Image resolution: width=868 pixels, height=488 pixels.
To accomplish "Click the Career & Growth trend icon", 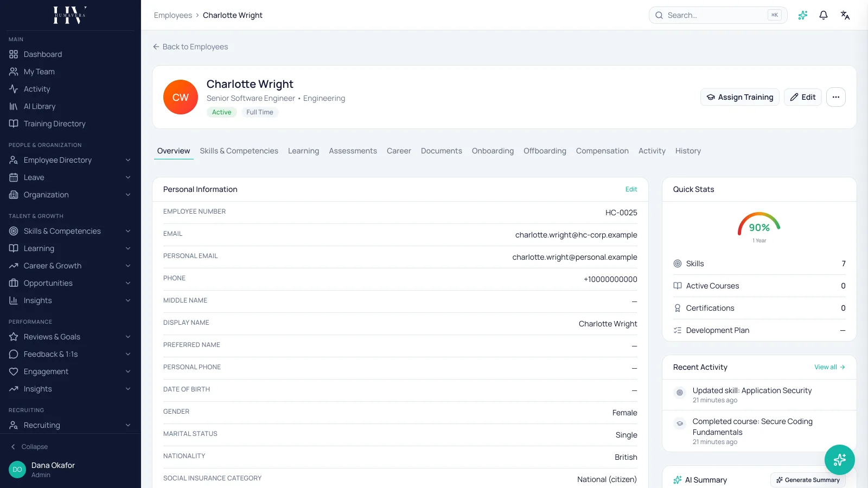I will click(14, 266).
